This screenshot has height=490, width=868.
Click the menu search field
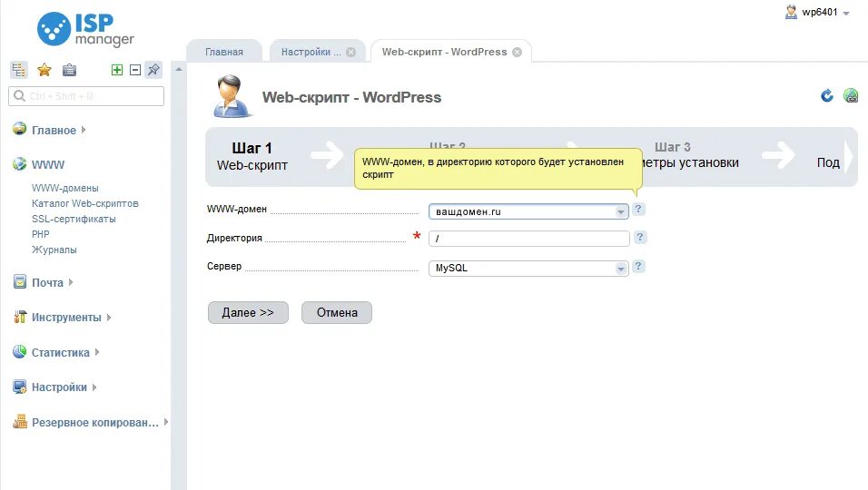(86, 96)
